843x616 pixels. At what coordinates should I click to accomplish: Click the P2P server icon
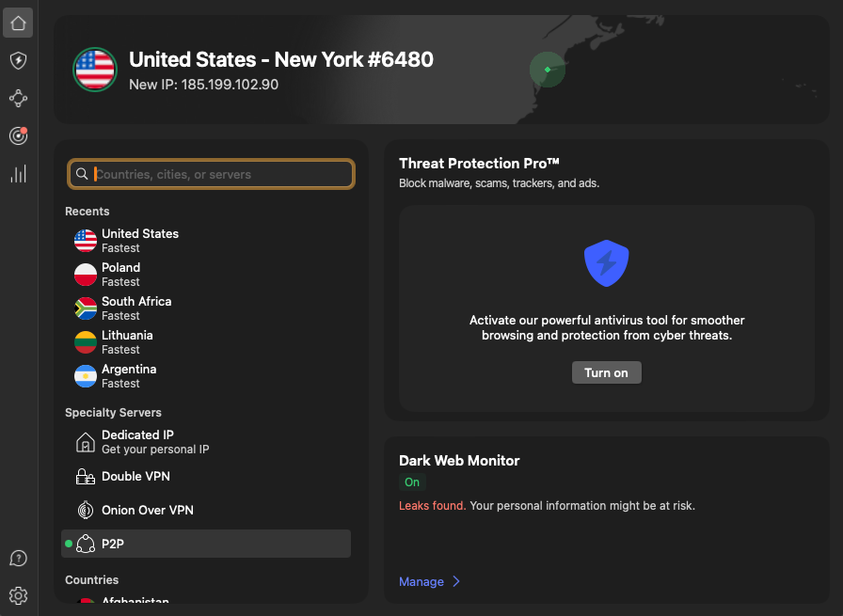pyautogui.click(x=86, y=544)
